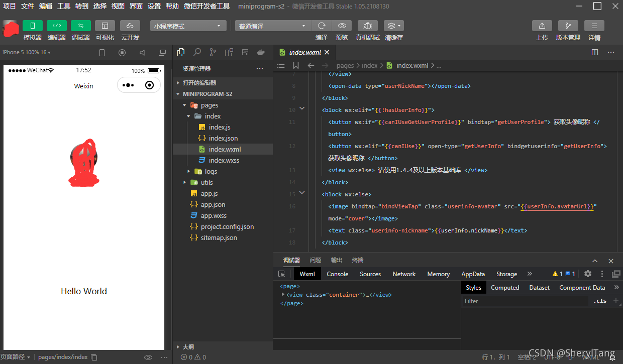623x364 pixels.
Task: Toggle the editor panel button
Action: 57,26
